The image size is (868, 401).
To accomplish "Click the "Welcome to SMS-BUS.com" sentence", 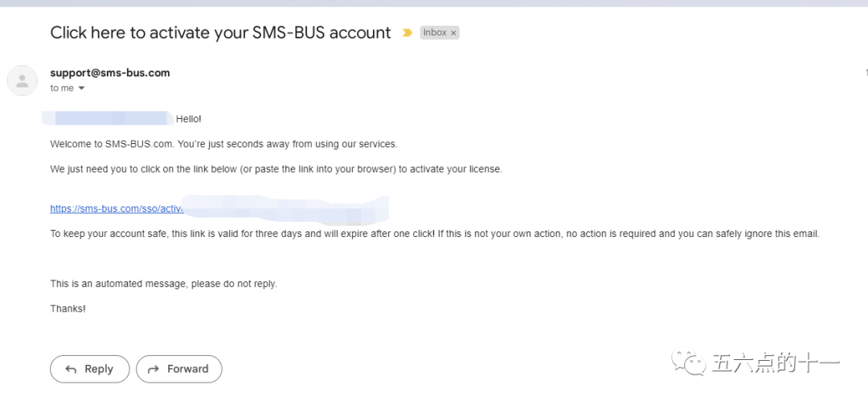I will (x=223, y=144).
